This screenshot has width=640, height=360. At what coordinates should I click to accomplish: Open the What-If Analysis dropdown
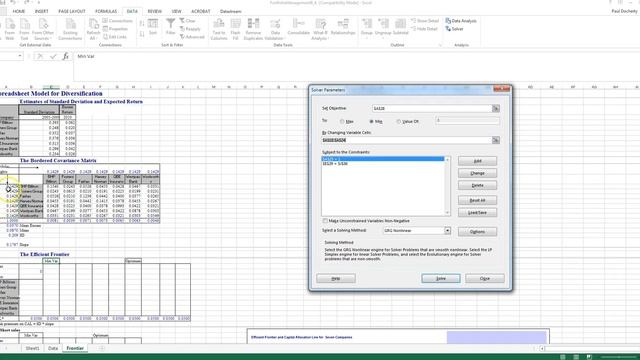click(x=320, y=36)
